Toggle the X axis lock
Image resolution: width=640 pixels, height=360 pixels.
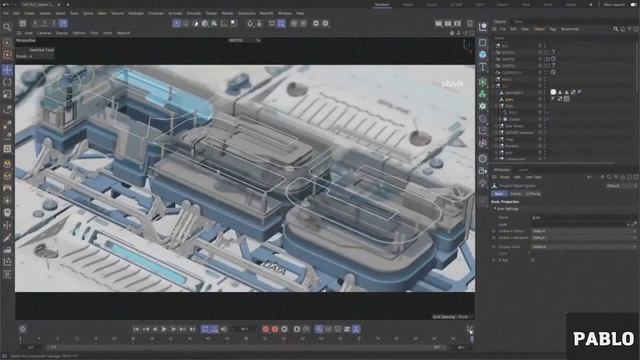(36, 23)
